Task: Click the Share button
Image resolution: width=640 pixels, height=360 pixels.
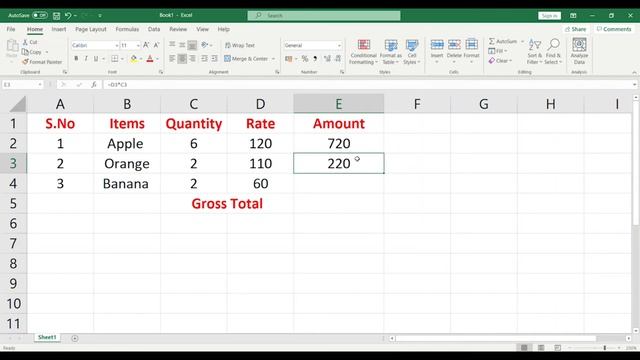Action: coord(576,29)
